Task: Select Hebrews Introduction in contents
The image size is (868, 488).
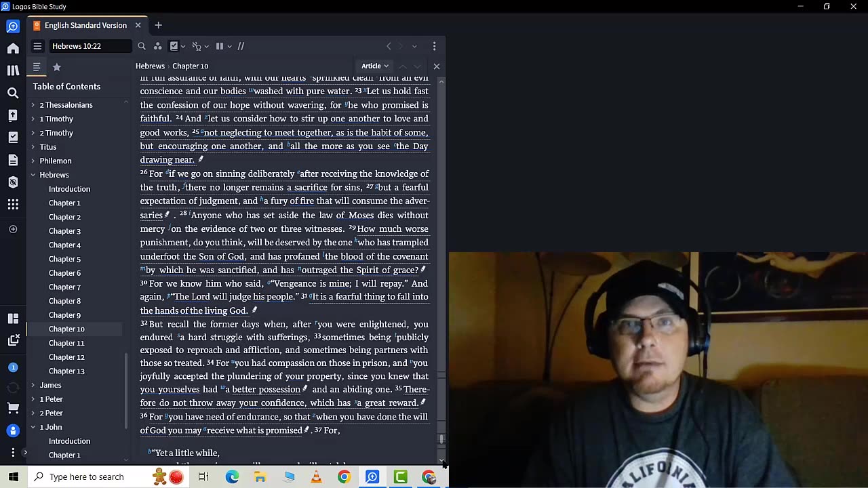Action: 69,189
